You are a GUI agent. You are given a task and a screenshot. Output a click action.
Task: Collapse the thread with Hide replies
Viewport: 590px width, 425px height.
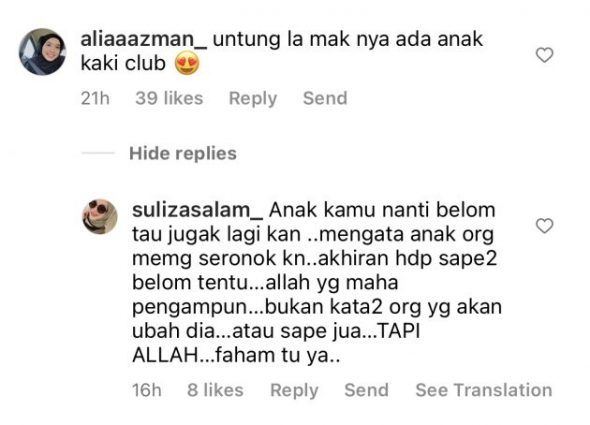pyautogui.click(x=183, y=154)
